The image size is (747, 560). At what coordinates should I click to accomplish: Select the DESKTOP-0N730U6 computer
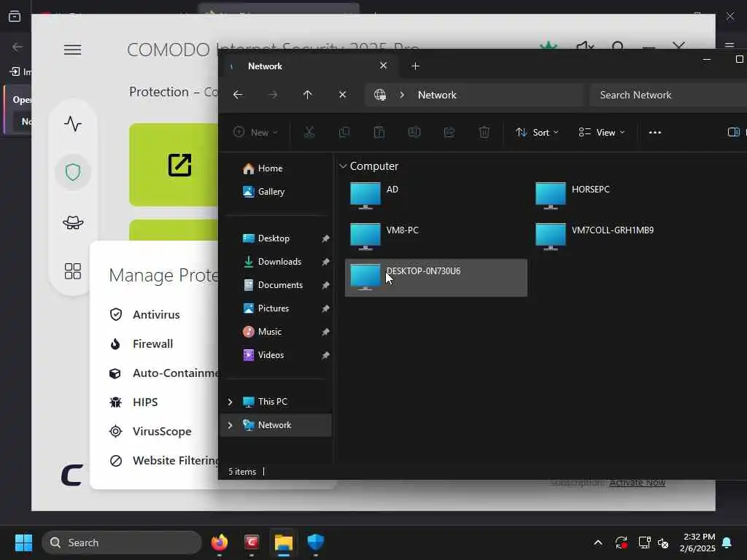coord(436,278)
